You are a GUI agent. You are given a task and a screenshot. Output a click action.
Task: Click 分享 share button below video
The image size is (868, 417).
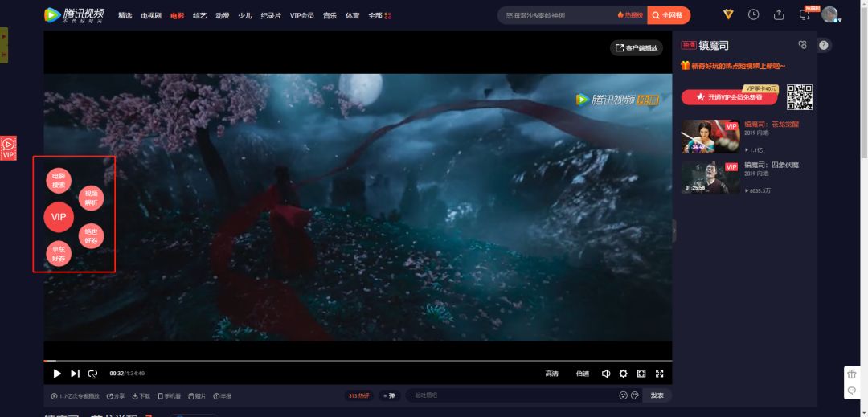[116, 396]
